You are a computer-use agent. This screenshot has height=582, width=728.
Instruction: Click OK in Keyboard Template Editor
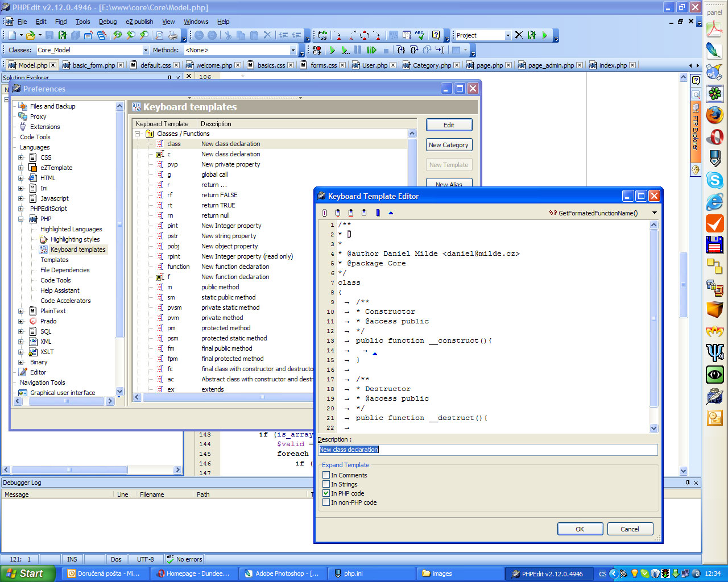580,529
